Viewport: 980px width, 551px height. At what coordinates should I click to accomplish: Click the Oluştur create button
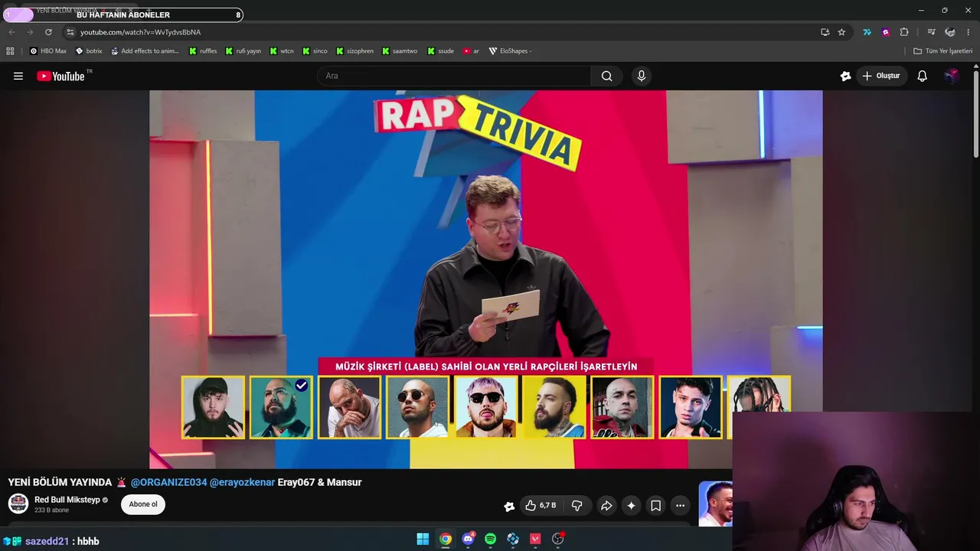[x=881, y=76]
